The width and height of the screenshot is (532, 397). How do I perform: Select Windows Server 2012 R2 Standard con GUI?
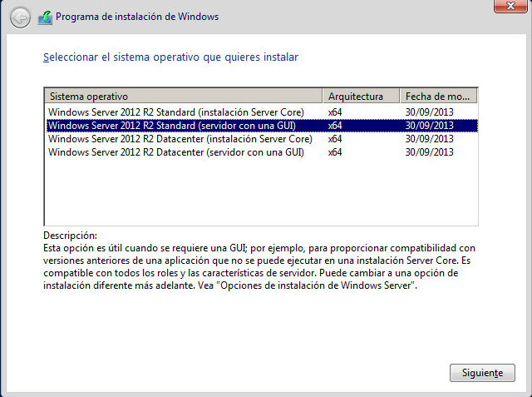click(x=262, y=126)
